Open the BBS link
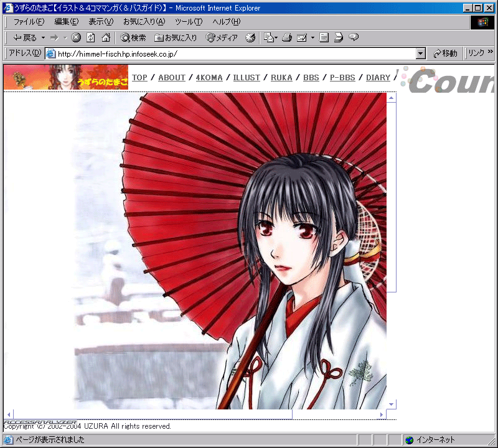The width and height of the screenshot is (498, 448). (x=311, y=78)
